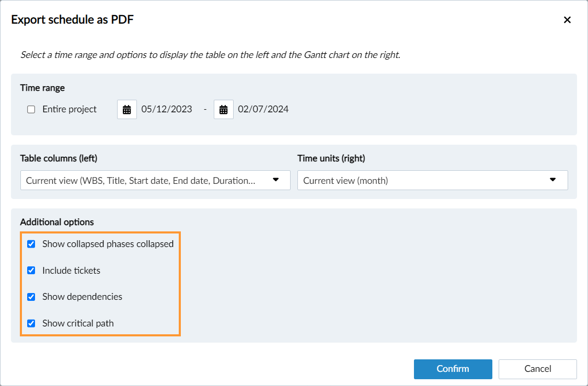Screen dimensions: 588x386
Task: Click the 'Show critical path' label text
Action: coord(78,323)
